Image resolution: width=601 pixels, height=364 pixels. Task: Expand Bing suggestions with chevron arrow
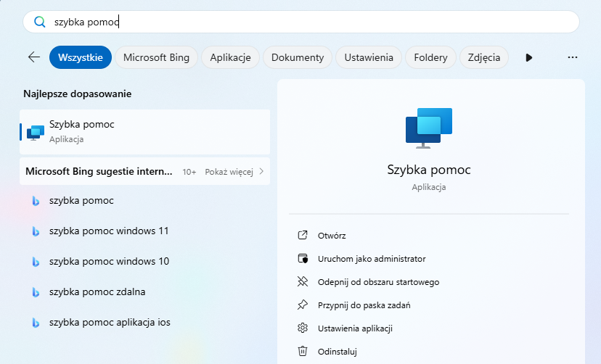(261, 171)
